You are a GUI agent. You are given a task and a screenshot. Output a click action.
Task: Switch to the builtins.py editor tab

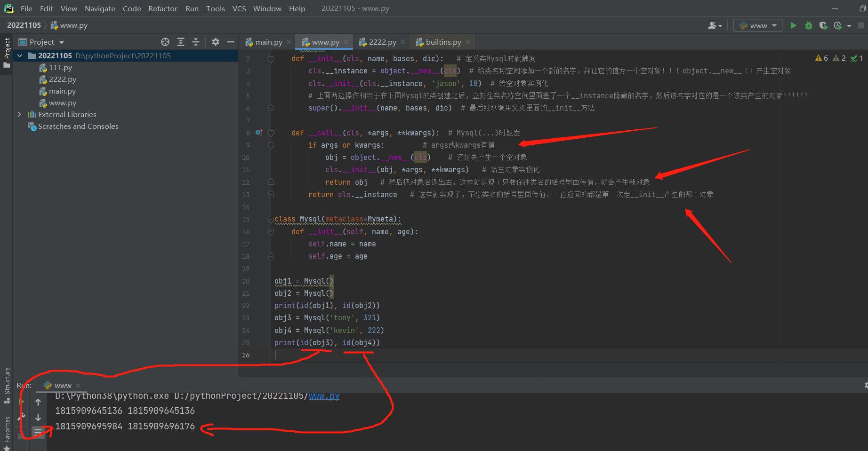[x=443, y=42]
